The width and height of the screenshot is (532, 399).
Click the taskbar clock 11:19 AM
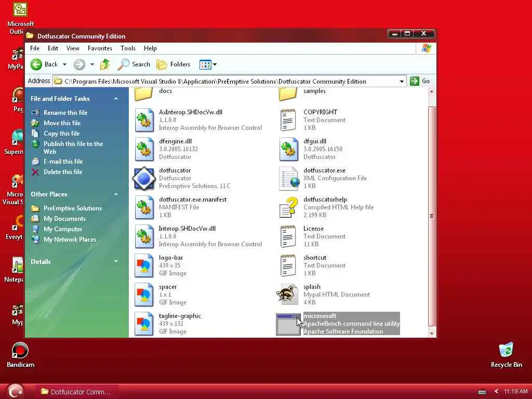(x=516, y=392)
